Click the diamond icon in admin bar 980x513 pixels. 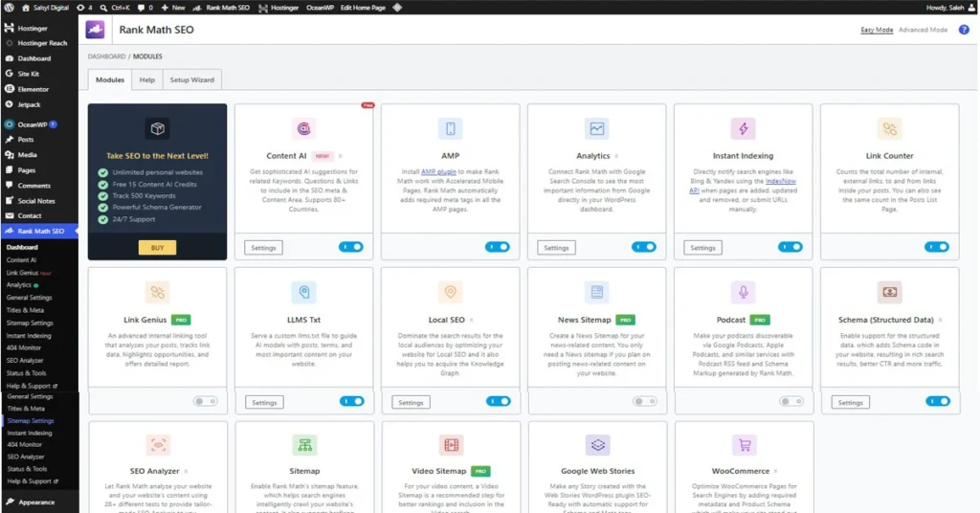[x=397, y=8]
